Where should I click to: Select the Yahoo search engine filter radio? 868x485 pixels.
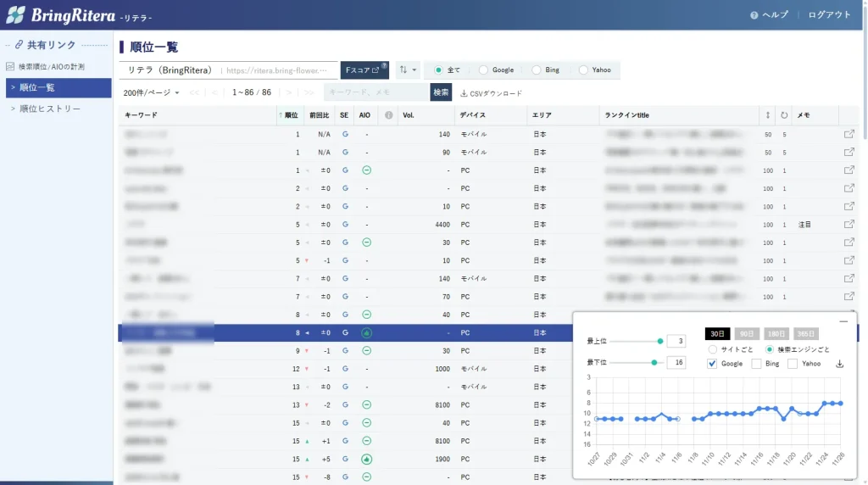pyautogui.click(x=583, y=70)
